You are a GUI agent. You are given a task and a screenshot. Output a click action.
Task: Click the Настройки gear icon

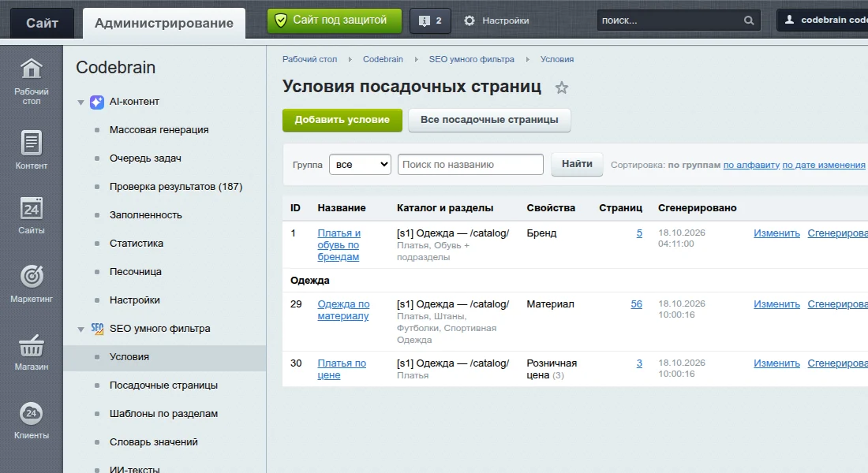pyautogui.click(x=470, y=20)
